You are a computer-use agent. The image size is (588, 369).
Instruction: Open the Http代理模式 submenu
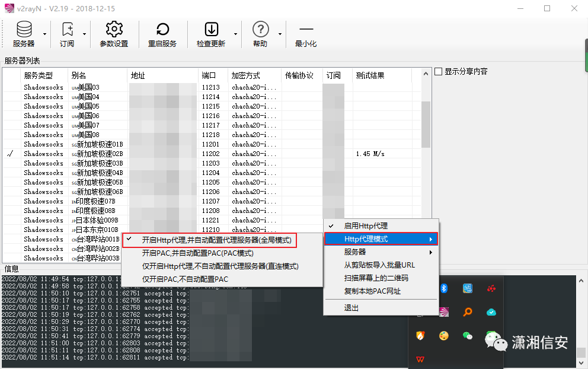(x=381, y=239)
